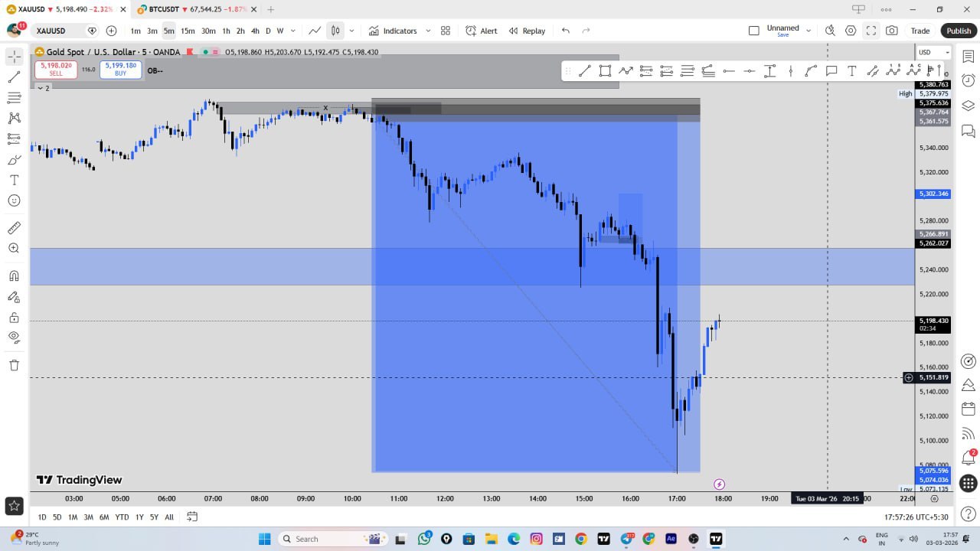Take a chart snapshot with camera icon
The width and height of the screenshot is (980, 551).
[x=892, y=31]
